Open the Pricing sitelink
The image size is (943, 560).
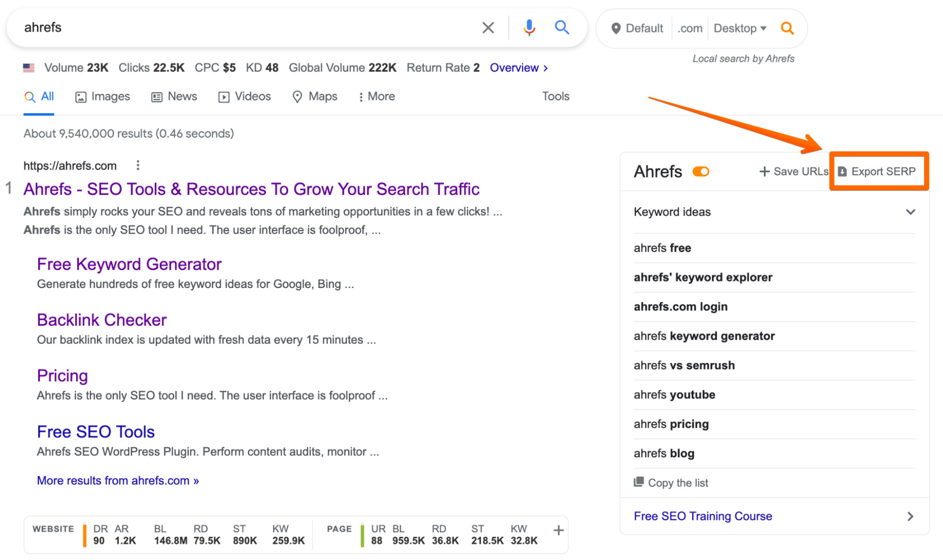[x=62, y=376]
